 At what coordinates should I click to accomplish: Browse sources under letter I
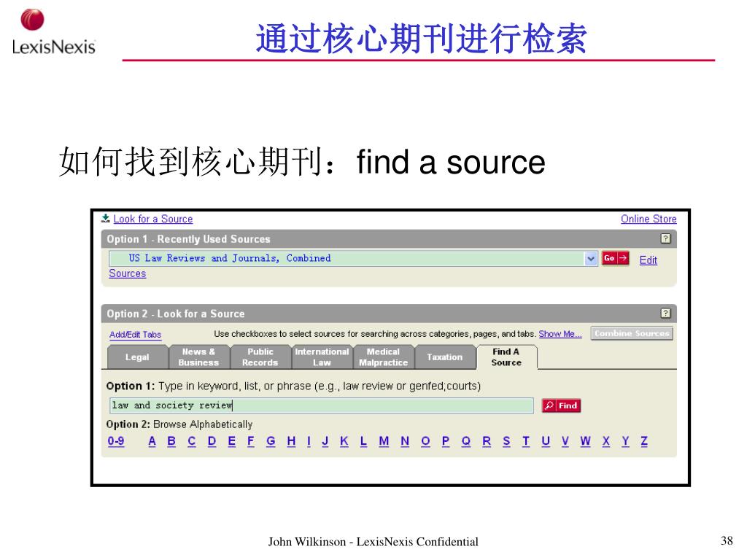click(x=309, y=441)
